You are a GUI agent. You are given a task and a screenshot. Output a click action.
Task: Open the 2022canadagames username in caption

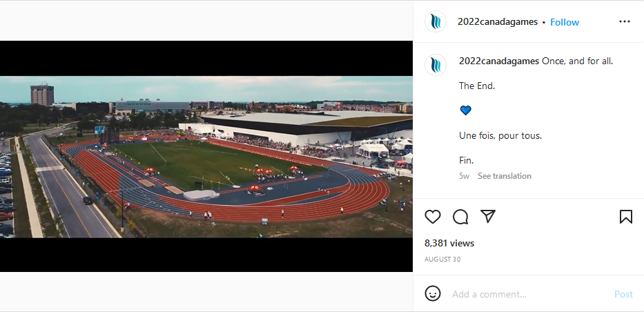499,61
